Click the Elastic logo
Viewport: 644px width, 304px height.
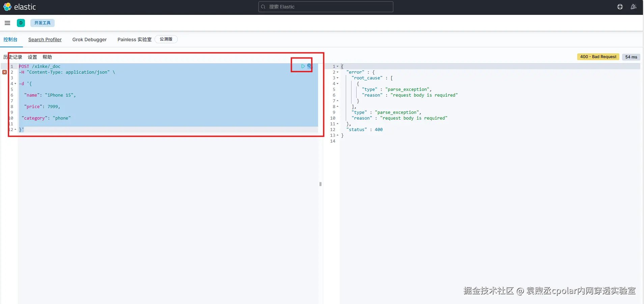pyautogui.click(x=20, y=7)
